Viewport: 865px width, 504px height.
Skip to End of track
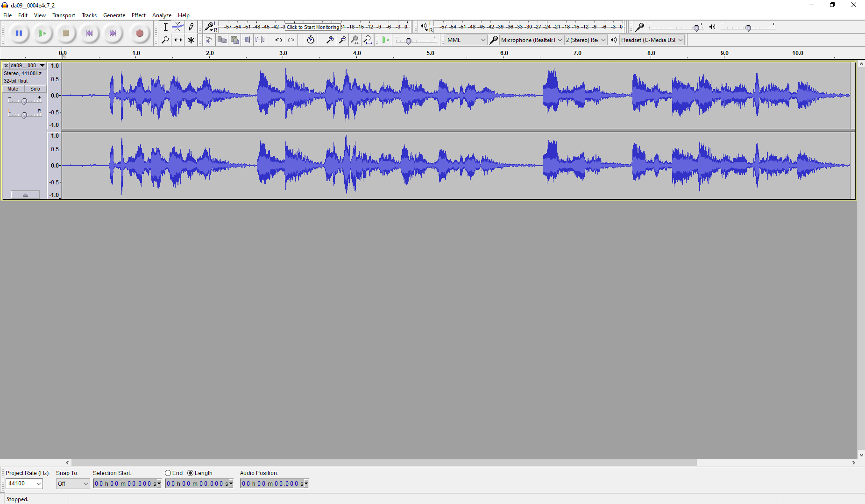tap(113, 33)
